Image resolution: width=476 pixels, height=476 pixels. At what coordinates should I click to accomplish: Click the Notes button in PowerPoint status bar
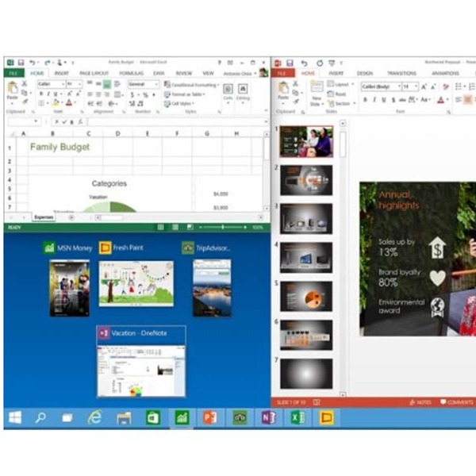point(421,402)
